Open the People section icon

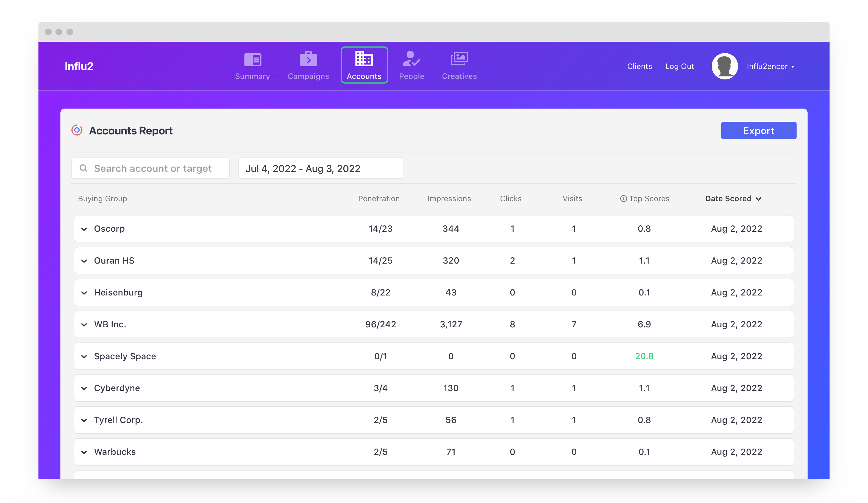click(x=411, y=59)
